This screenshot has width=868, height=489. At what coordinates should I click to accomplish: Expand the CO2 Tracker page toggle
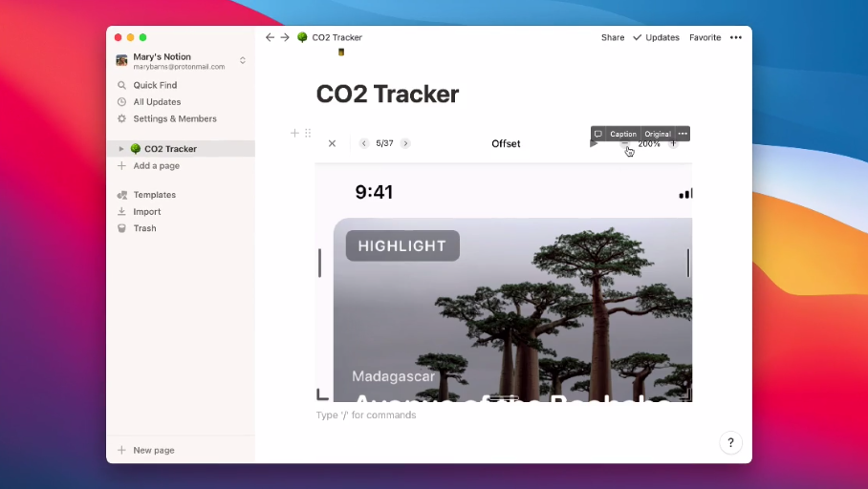[120, 149]
